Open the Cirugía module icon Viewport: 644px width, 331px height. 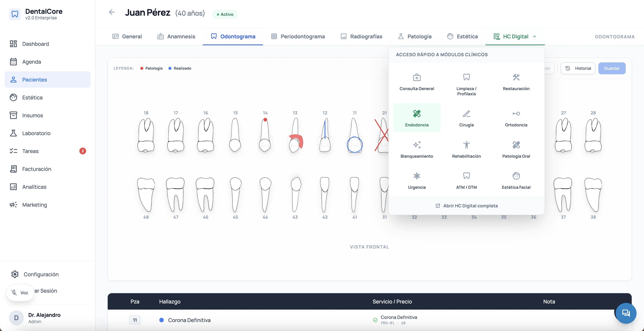pos(466,114)
